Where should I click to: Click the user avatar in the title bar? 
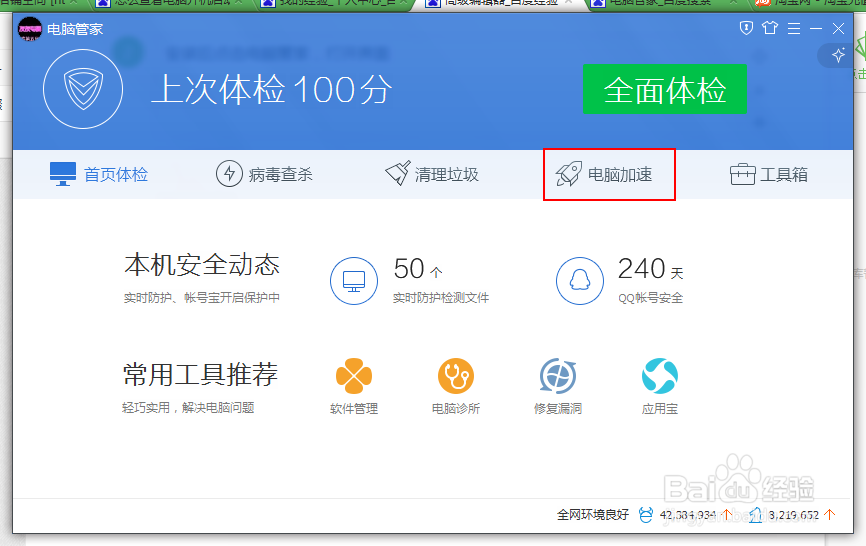pyautogui.click(x=30, y=29)
